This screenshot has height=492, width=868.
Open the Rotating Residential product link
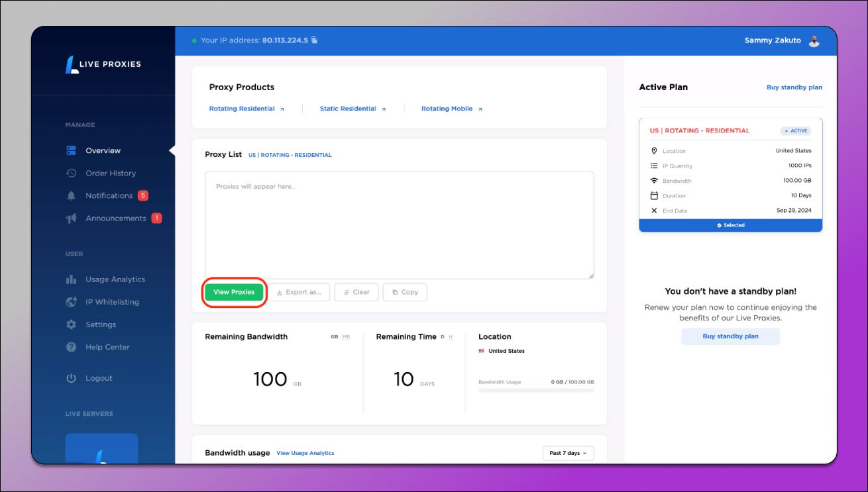[x=242, y=109]
